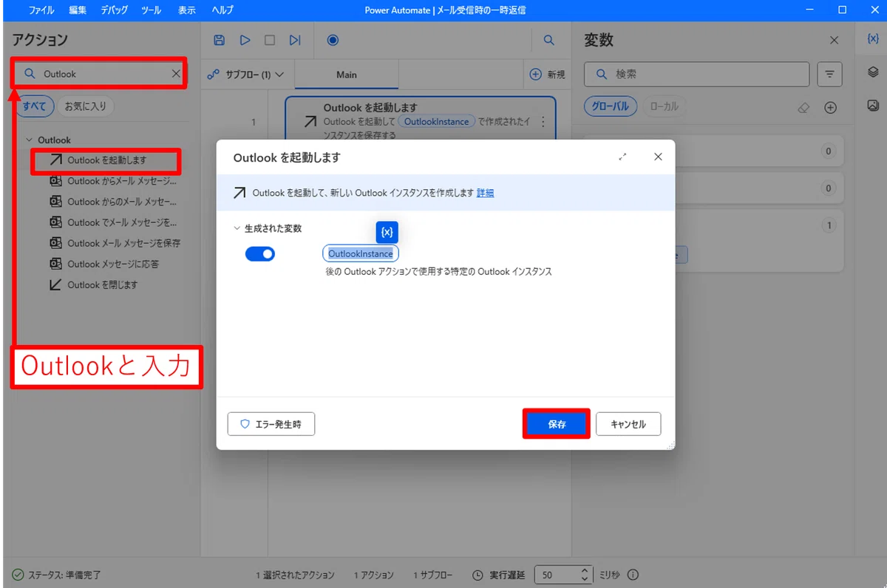Switch to the お気に入り actions filter
Image resolution: width=887 pixels, height=588 pixels.
(85, 106)
